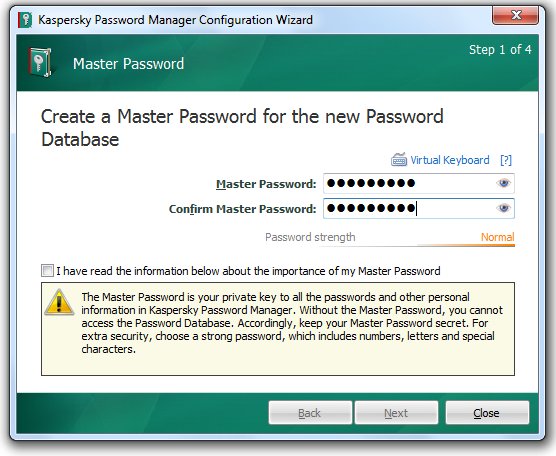Click the Kaspersky title bar app icon
Screen dimensions: 556x456
pos(25,20)
